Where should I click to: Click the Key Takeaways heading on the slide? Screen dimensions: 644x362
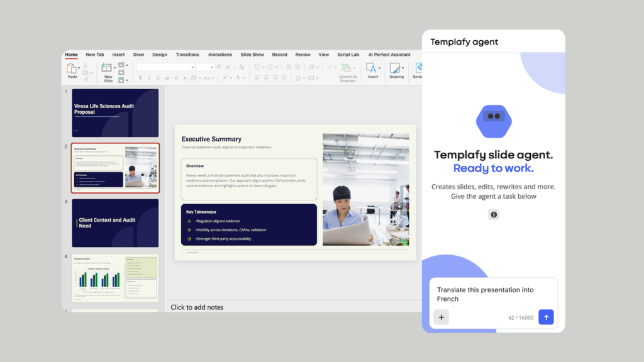(201, 212)
